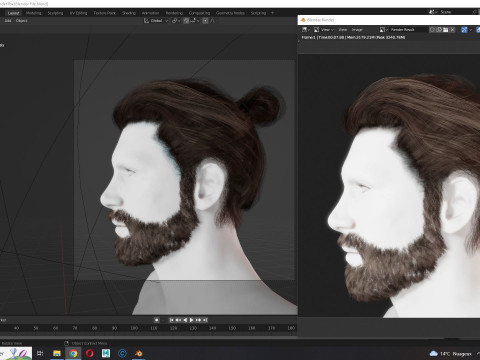Image resolution: width=480 pixels, height=360 pixels.
Task: Open the blue circular C app on taskbar
Action: pyautogui.click(x=122, y=353)
